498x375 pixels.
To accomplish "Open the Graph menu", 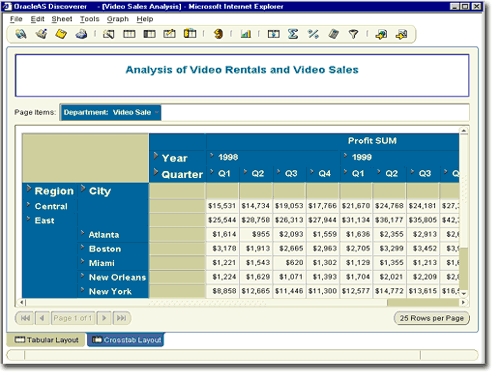I will 118,19.
